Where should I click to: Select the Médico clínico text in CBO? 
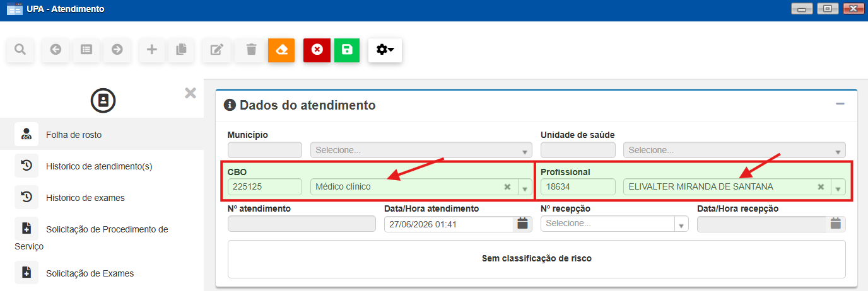(x=343, y=187)
